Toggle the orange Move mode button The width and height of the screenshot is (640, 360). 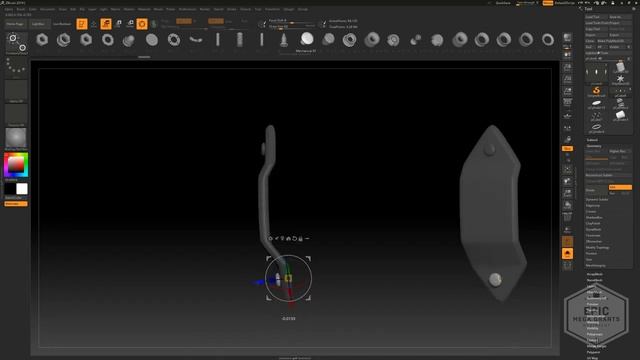coord(106,24)
